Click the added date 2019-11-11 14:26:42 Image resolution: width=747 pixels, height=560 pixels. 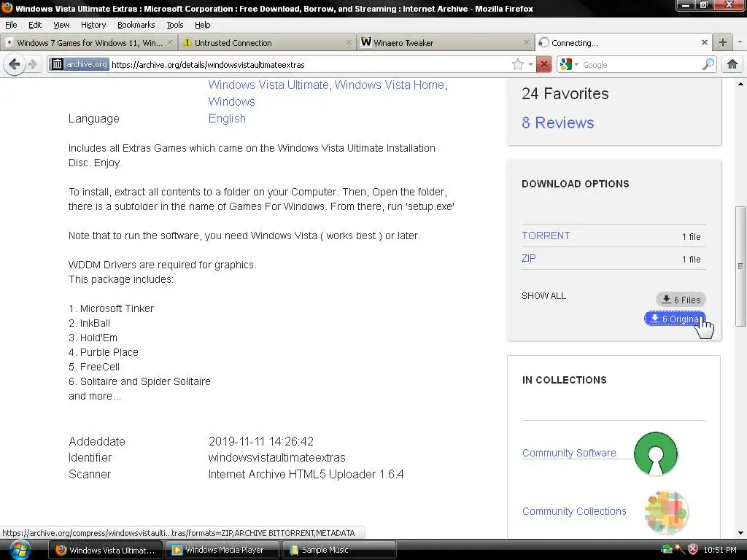coord(261,441)
